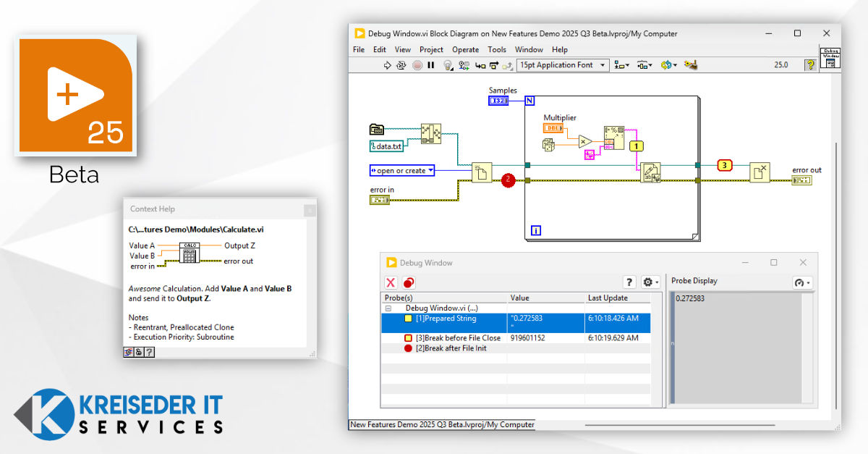Select the Random Number dice node

(x=550, y=146)
